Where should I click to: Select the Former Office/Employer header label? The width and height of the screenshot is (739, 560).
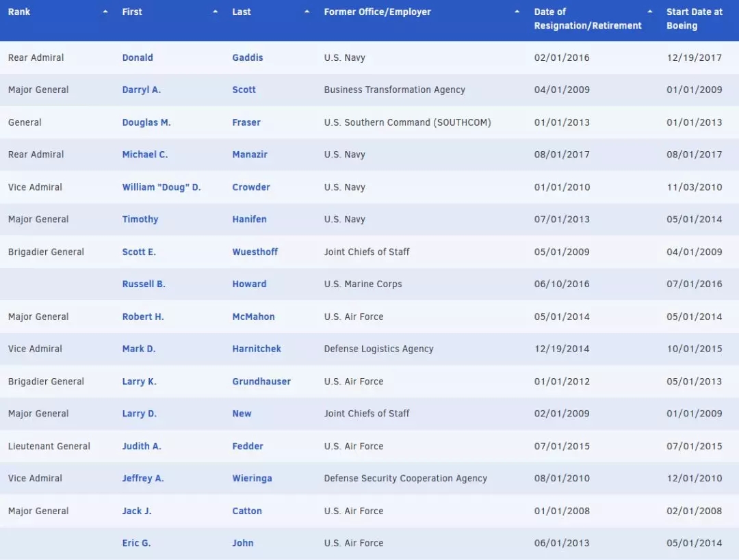coord(378,12)
